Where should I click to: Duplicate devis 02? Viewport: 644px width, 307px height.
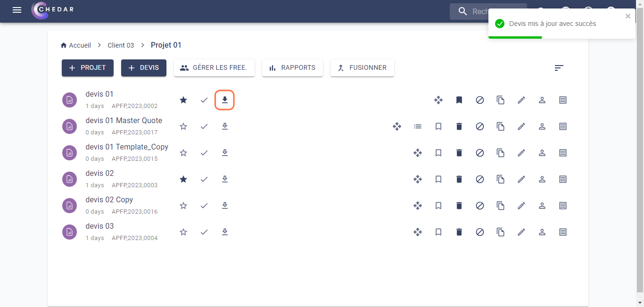point(501,179)
